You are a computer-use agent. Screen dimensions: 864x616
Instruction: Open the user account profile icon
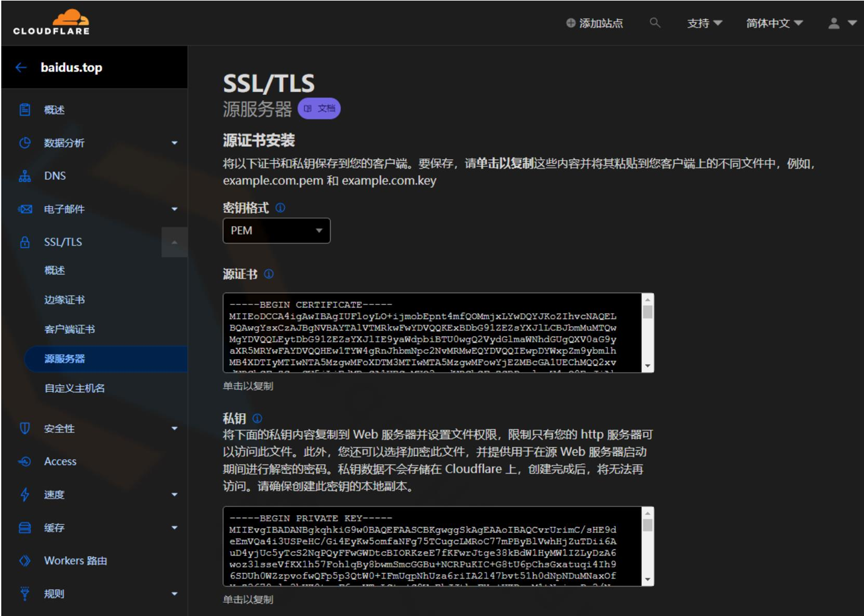(x=834, y=23)
